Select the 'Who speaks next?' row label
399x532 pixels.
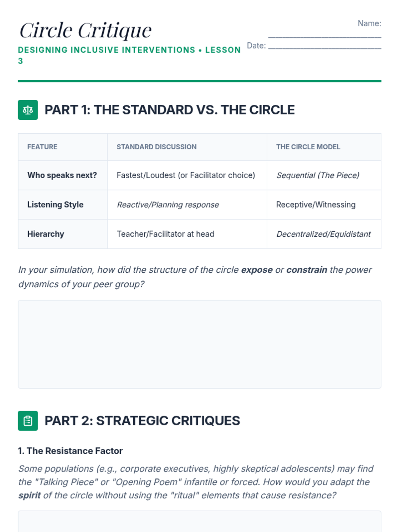[x=62, y=175]
